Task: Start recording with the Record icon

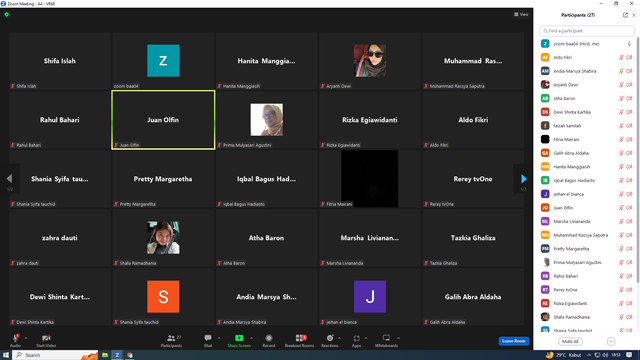Action: (269, 338)
